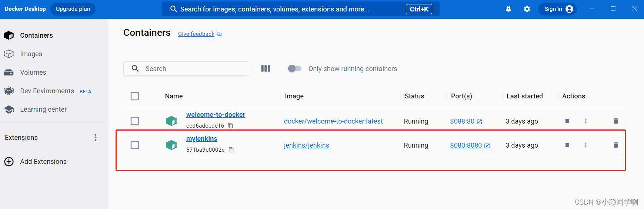Image resolution: width=644 pixels, height=209 pixels.
Task: Click the Docker Desktop title text
Action: pos(25,9)
